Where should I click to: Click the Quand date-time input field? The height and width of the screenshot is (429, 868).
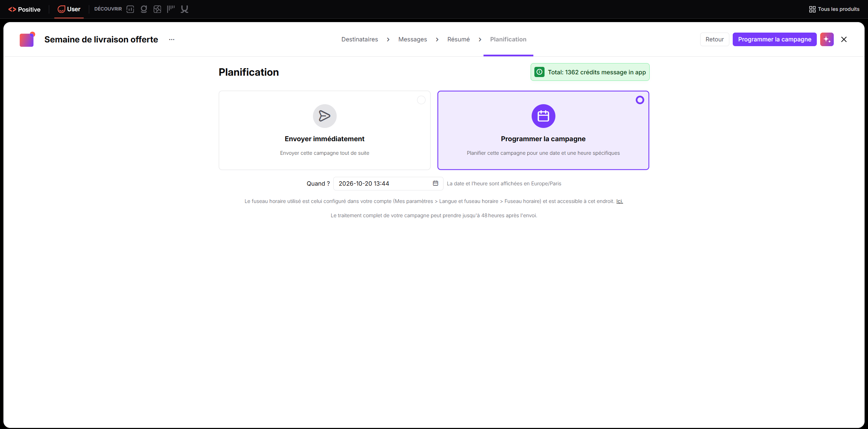(x=388, y=184)
